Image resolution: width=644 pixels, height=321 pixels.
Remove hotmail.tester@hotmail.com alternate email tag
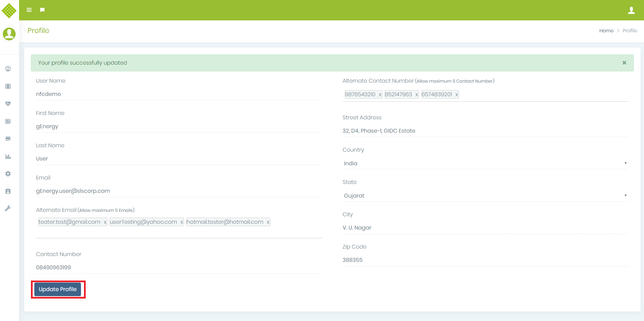click(268, 222)
